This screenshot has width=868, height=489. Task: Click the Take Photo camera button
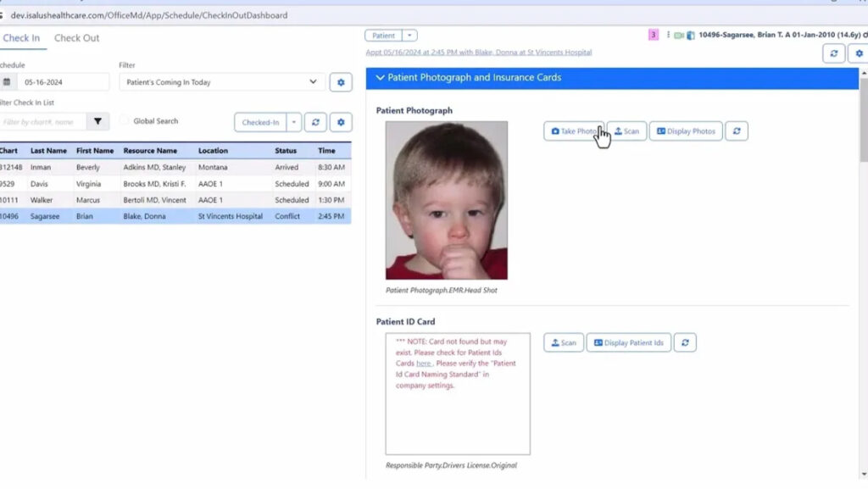point(576,131)
